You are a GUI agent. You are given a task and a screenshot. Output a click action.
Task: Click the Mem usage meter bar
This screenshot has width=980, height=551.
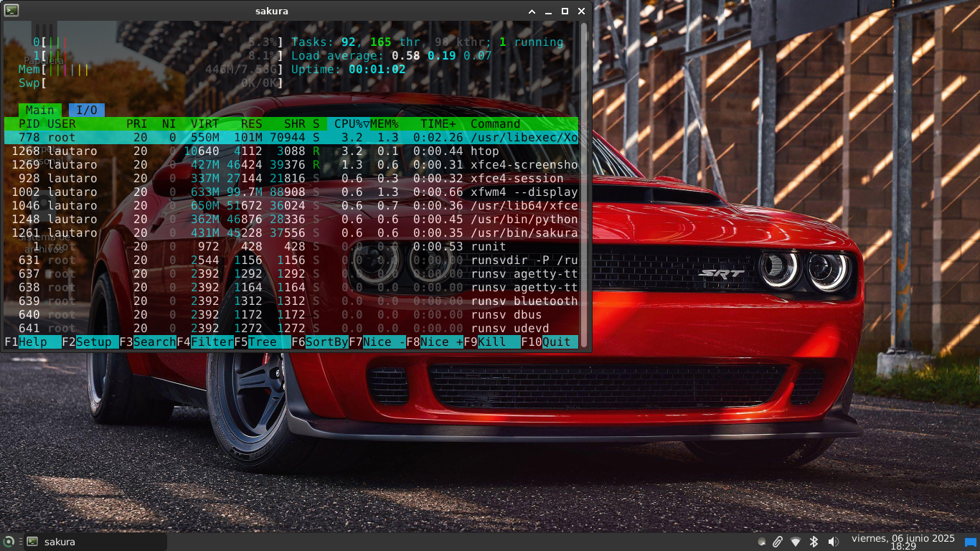(151, 70)
